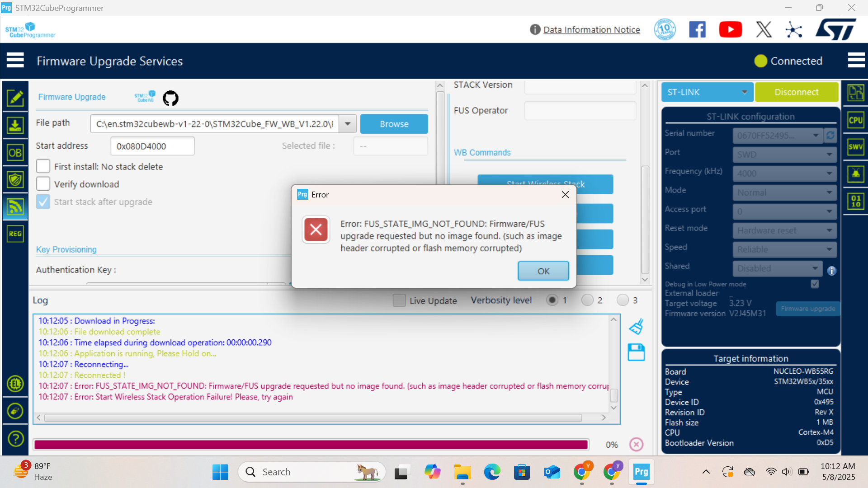Open the Option bytes panel
The image size is (868, 488).
point(15,153)
